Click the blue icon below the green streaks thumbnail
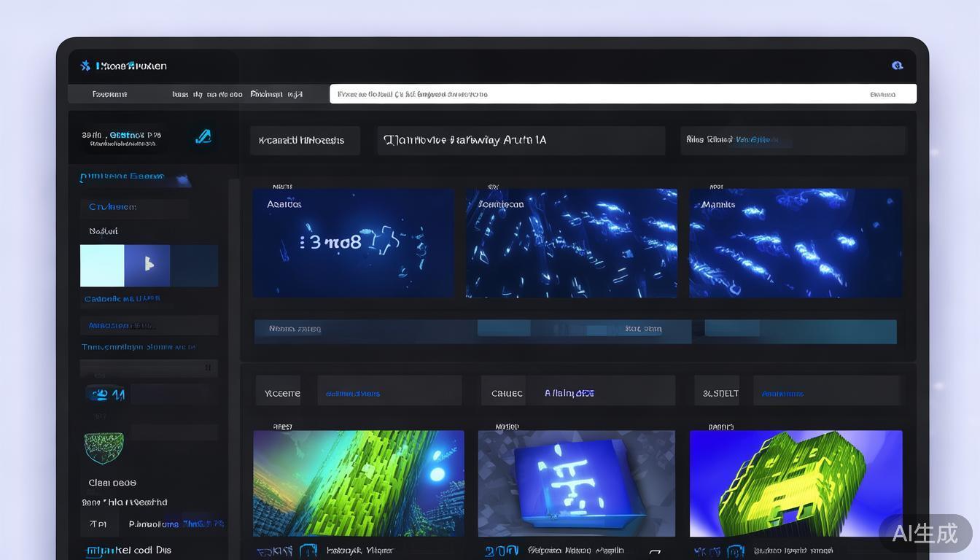 coord(308,551)
